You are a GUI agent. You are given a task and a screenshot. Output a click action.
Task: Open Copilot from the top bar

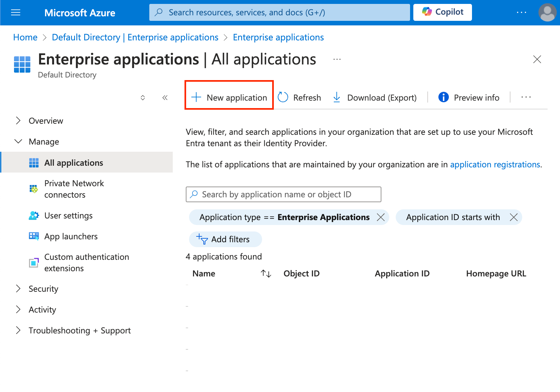[x=442, y=12]
